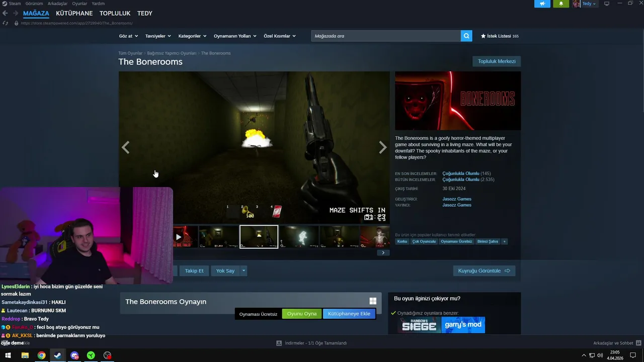Image resolution: width=644 pixels, height=362 pixels.
Task: Click the Kütüphaneye Ekle button
Action: pos(349,314)
